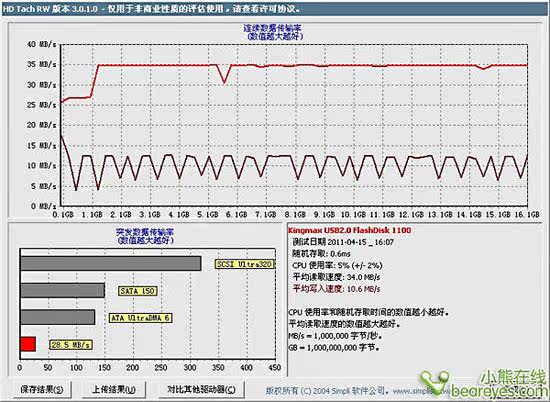Image resolution: width=550 pixels, height=402 pixels.
Task: Select the 随机存取: 0.6ms line
Action: point(321,254)
